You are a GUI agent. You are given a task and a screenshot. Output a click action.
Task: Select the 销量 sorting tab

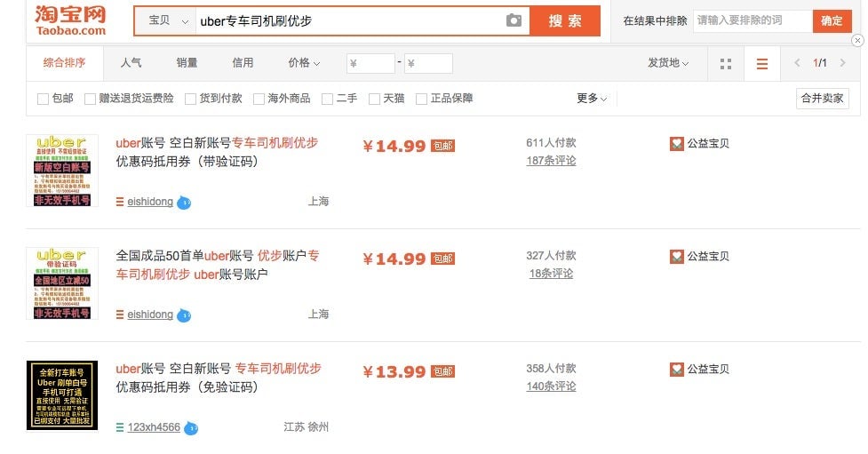coord(187,63)
